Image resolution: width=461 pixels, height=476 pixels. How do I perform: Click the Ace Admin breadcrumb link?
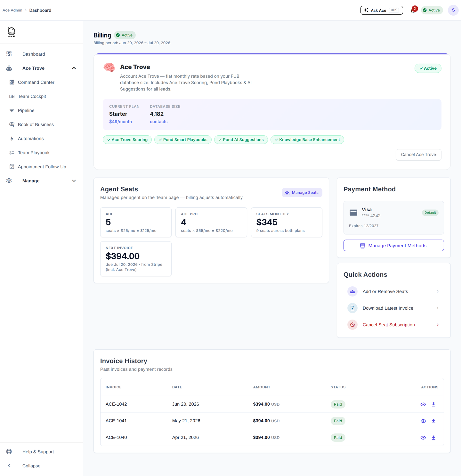(x=12, y=10)
